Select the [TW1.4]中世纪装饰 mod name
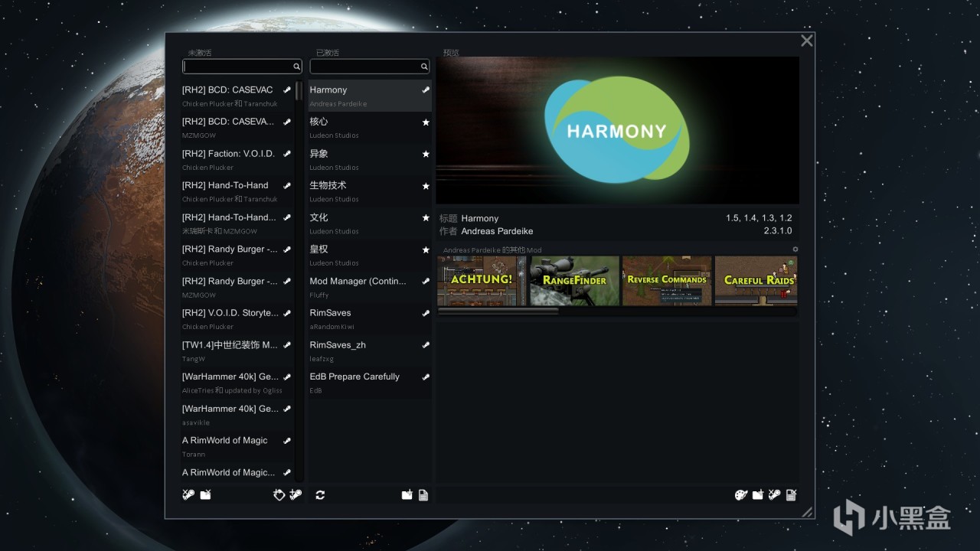Viewport: 980px width, 551px height. pyautogui.click(x=230, y=345)
